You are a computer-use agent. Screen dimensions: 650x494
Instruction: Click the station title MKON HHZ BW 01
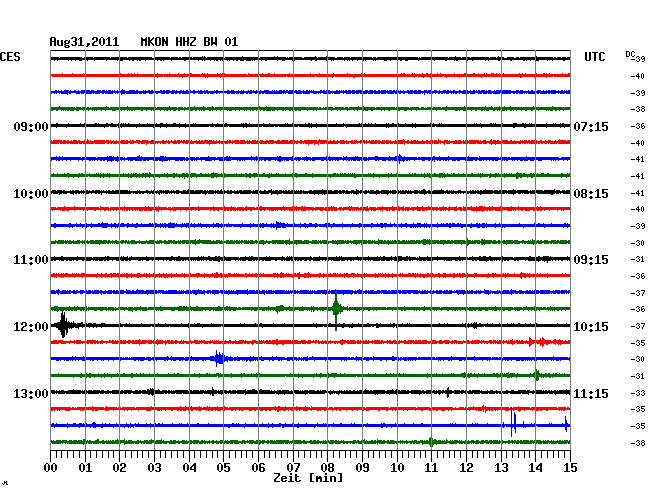pos(189,42)
